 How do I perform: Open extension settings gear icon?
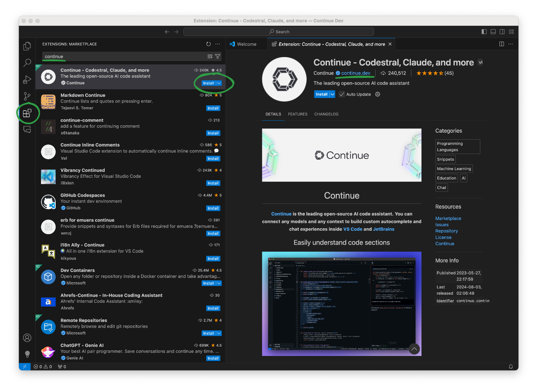[378, 94]
